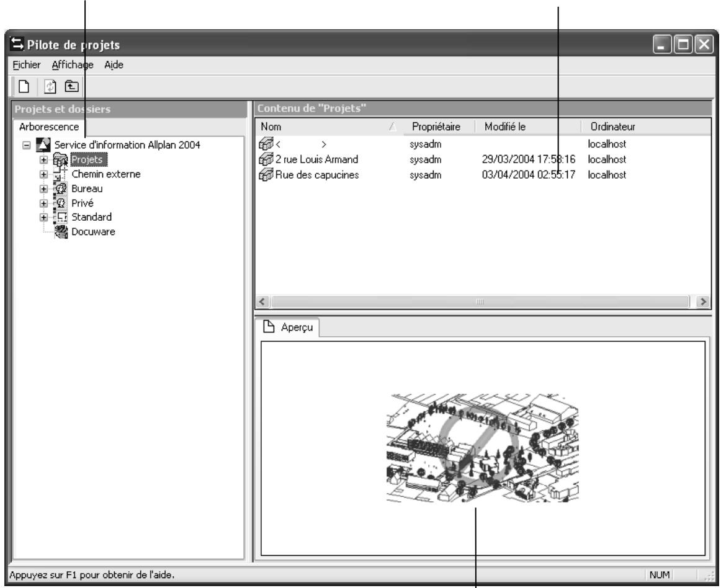Select the Privé tree item
This screenshot has width=721, height=588.
83,203
